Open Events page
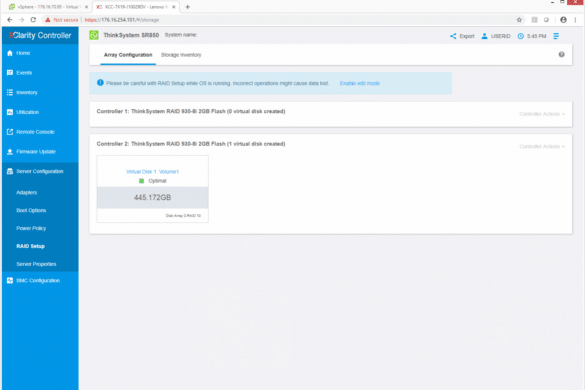The height and width of the screenshot is (390, 585). tap(24, 73)
